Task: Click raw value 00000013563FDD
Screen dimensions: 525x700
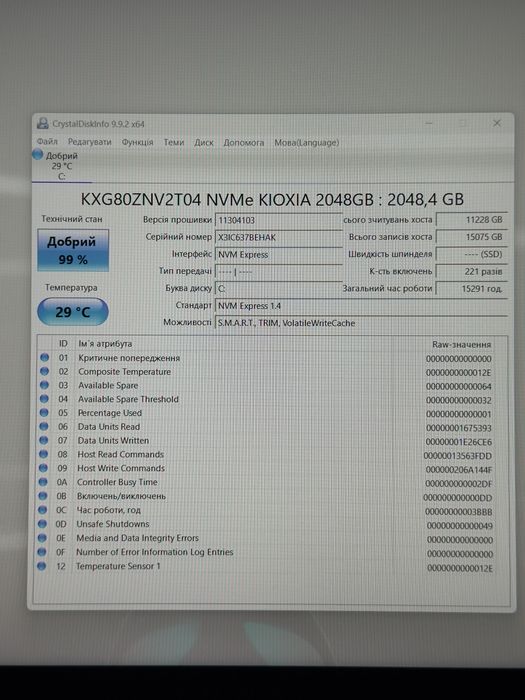Action: [x=458, y=456]
